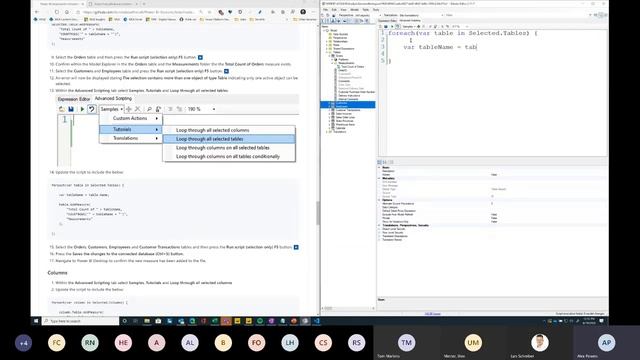
Task: Click 'Translations' menu entry in the webpage image
Action: (x=131, y=138)
